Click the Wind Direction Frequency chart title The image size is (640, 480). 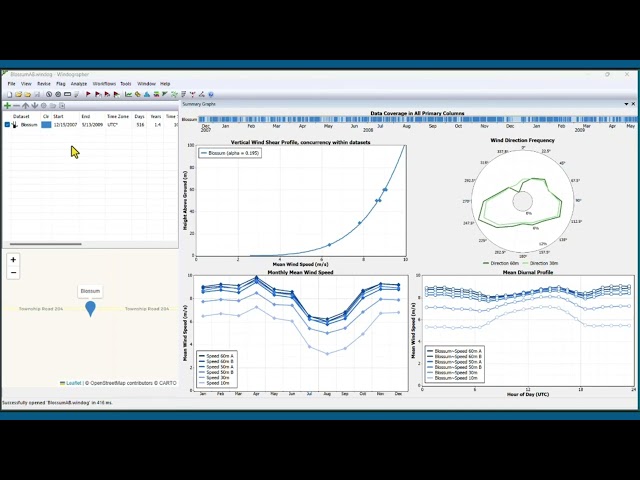(x=522, y=140)
